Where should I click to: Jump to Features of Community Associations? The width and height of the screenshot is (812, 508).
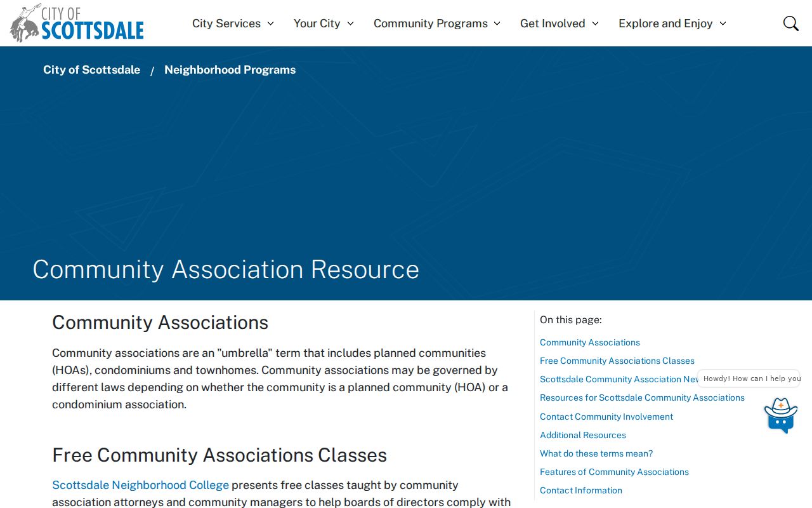pos(614,472)
